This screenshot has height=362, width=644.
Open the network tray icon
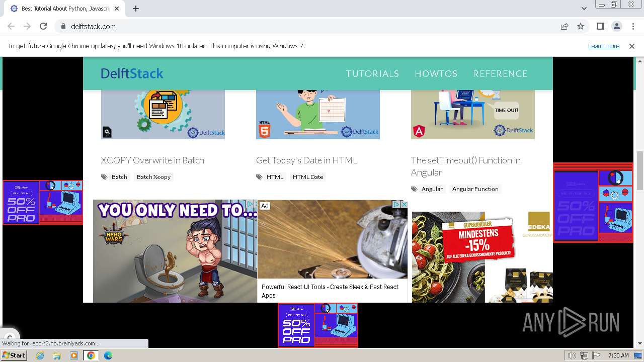click(584, 355)
